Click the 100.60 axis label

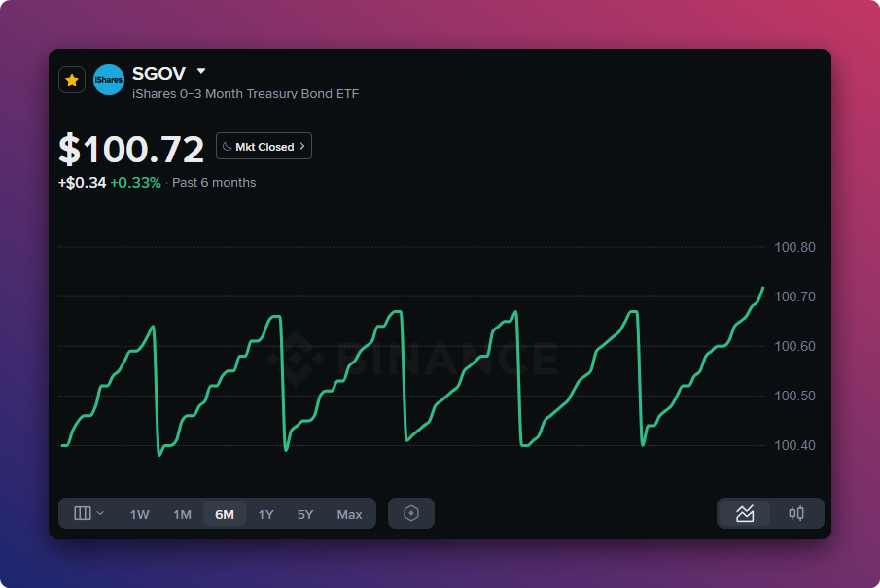tap(794, 346)
